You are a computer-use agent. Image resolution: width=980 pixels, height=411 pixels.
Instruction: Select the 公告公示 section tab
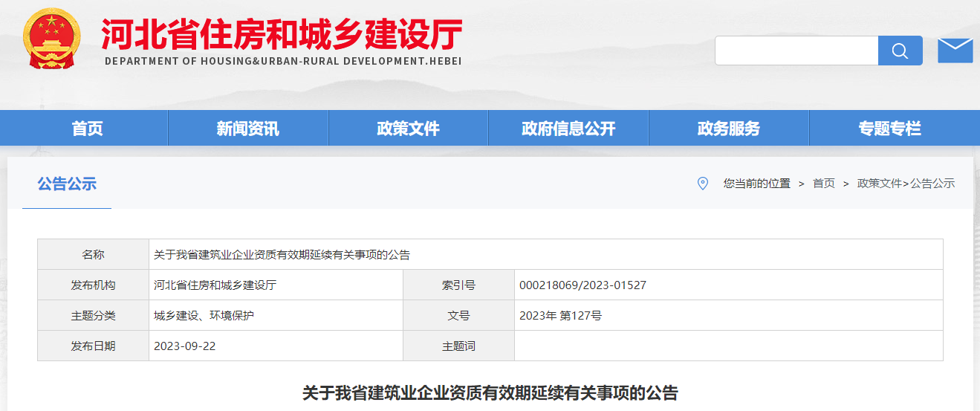pyautogui.click(x=67, y=184)
